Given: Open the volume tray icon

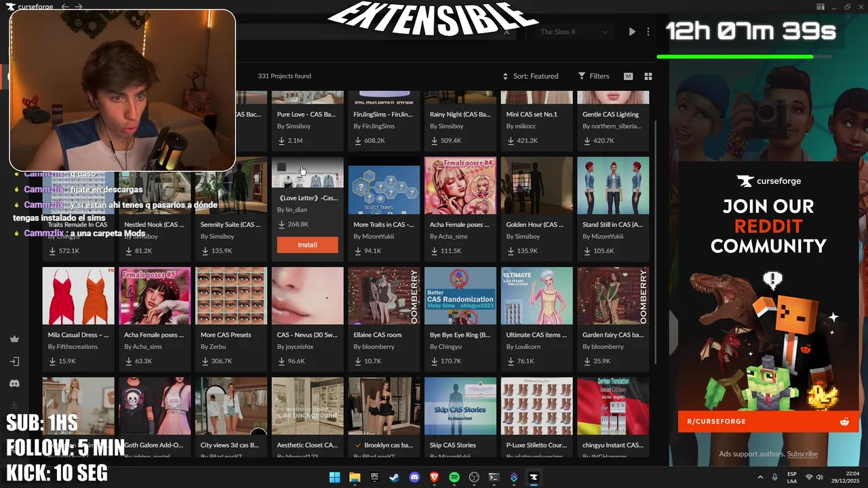Looking at the screenshot, I should click(819, 477).
